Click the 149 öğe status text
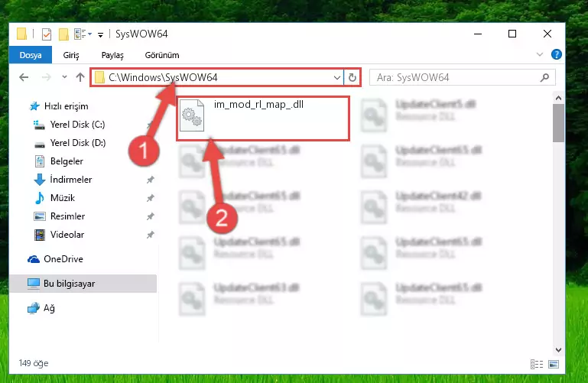588x383 pixels. (x=34, y=363)
